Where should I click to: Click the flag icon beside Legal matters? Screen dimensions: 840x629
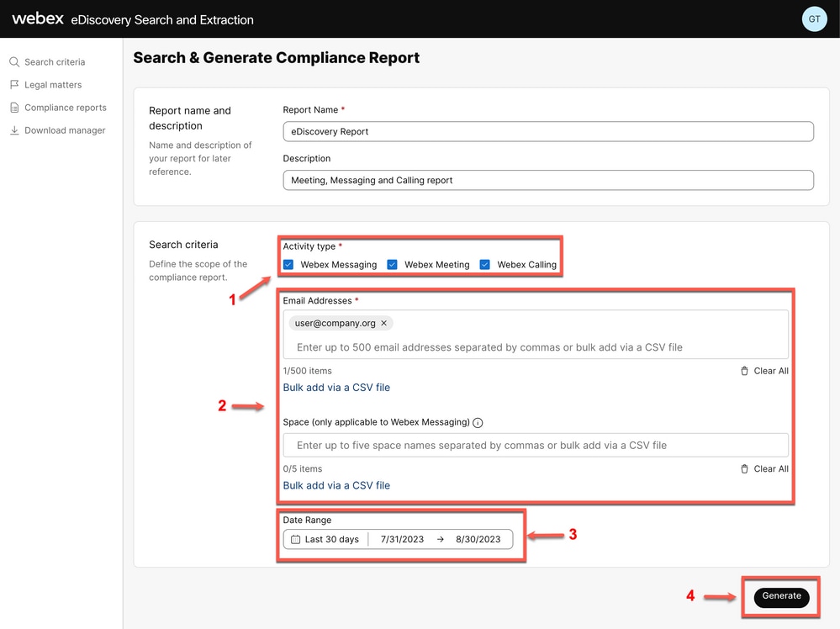[14, 85]
